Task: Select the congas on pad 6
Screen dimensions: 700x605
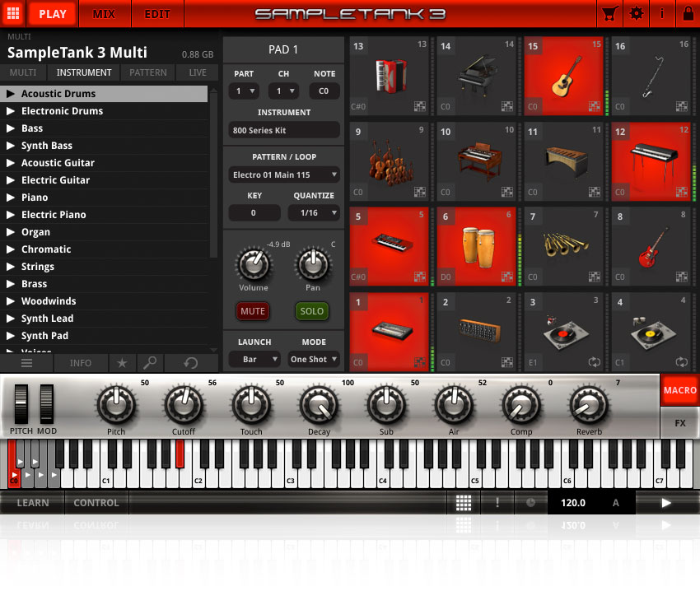Action: (x=474, y=246)
